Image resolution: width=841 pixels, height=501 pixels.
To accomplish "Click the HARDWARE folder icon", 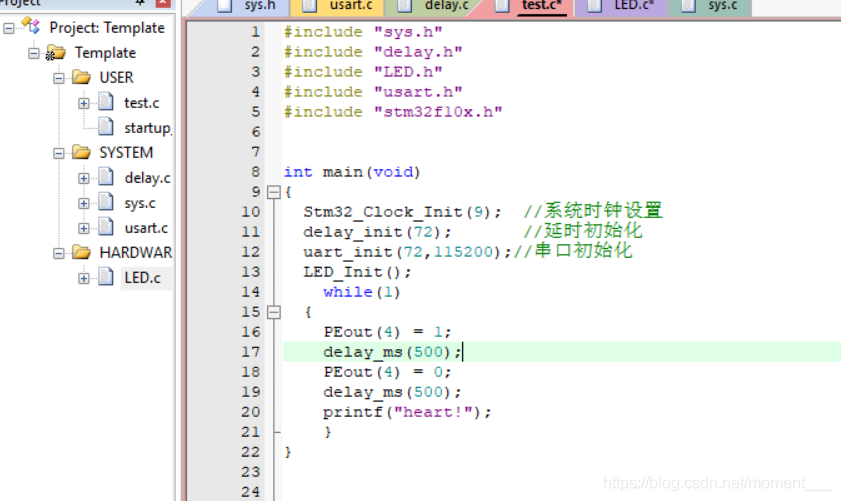I will pos(82,252).
